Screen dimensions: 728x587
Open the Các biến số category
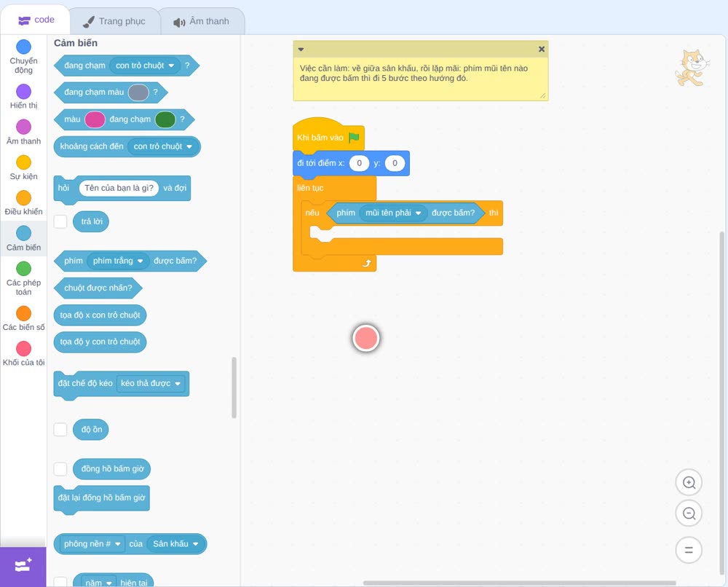point(24,318)
